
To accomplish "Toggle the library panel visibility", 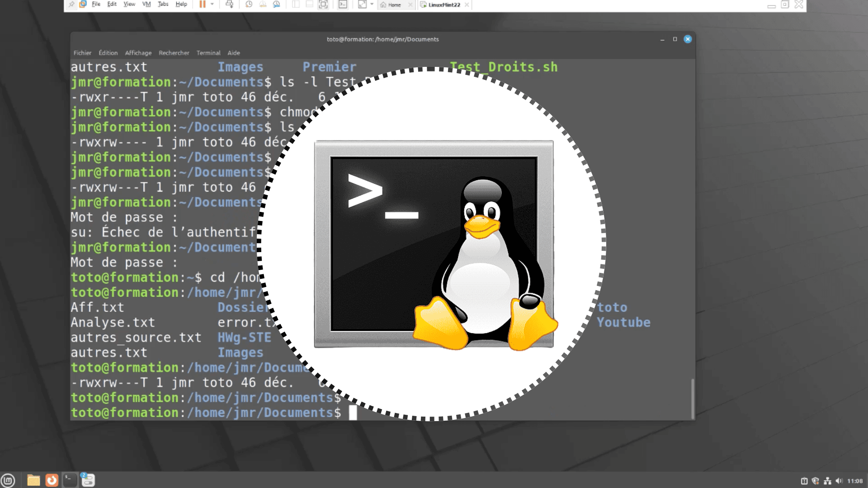I will coord(296,5).
